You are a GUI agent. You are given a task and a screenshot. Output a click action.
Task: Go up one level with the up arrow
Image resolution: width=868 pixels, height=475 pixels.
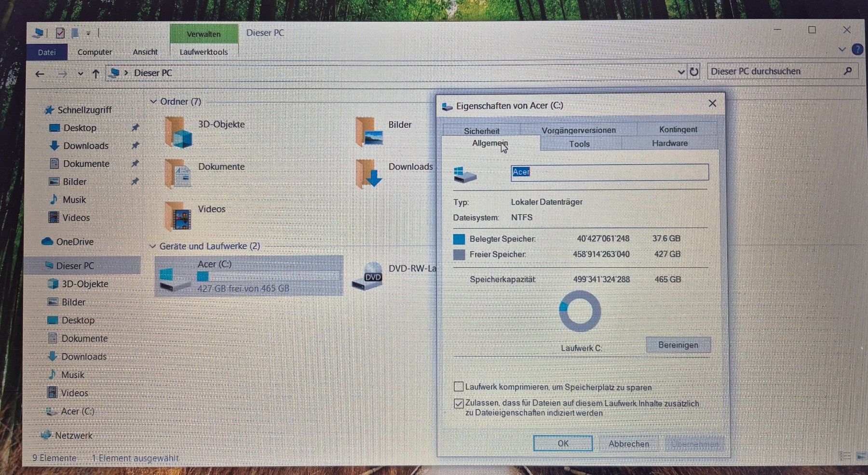point(95,74)
